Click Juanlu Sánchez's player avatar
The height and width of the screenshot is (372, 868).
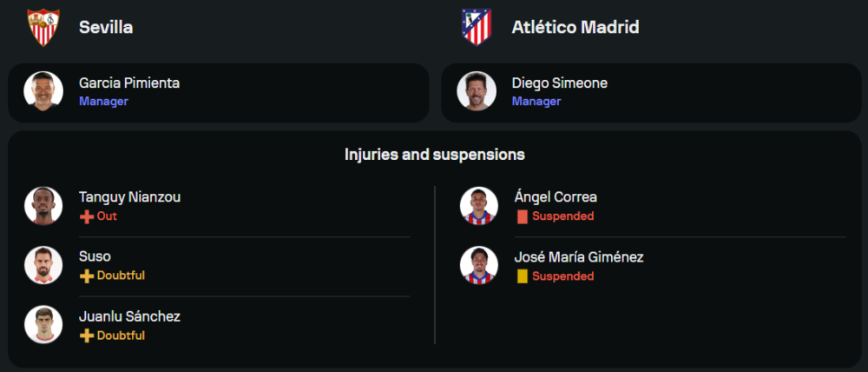(43, 325)
